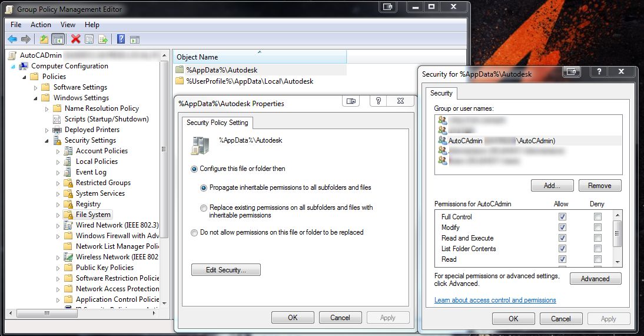Click Add... button in Security dialog

(552, 186)
